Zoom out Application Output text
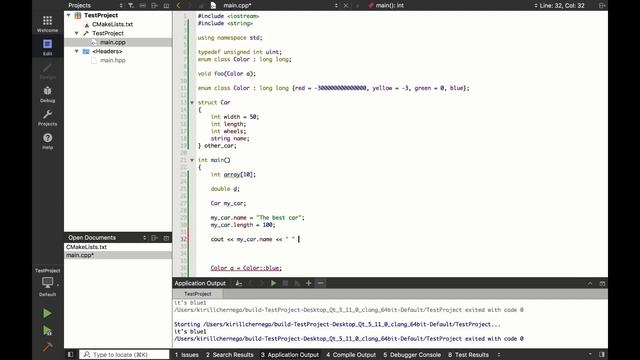 click(x=320, y=283)
